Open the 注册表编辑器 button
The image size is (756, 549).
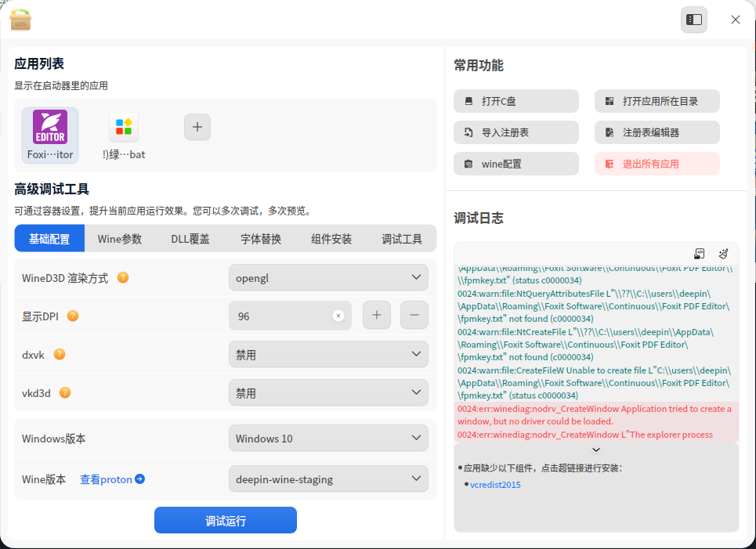657,132
